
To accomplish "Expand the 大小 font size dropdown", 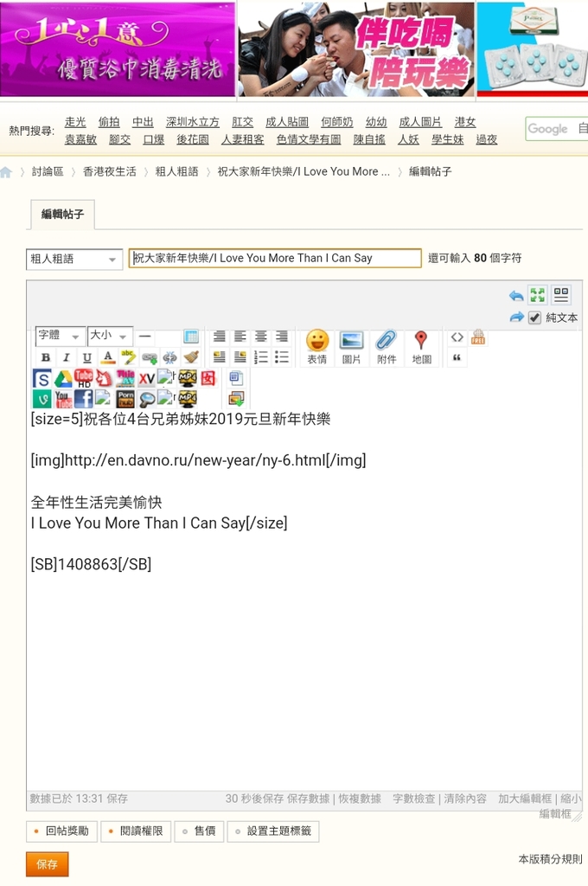I will click(x=110, y=336).
